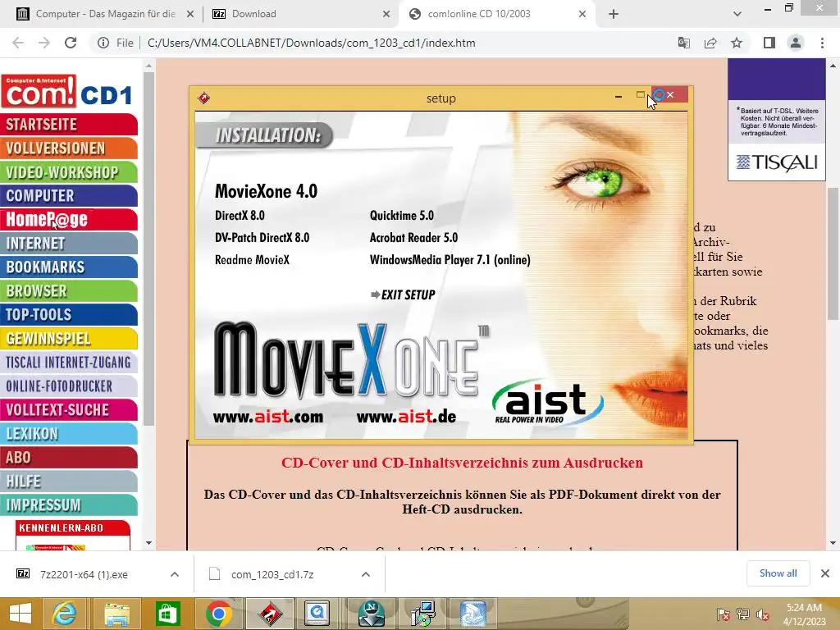Go to VIDEO-WORKSHOP section
This screenshot has height=630, width=840.
[69, 172]
